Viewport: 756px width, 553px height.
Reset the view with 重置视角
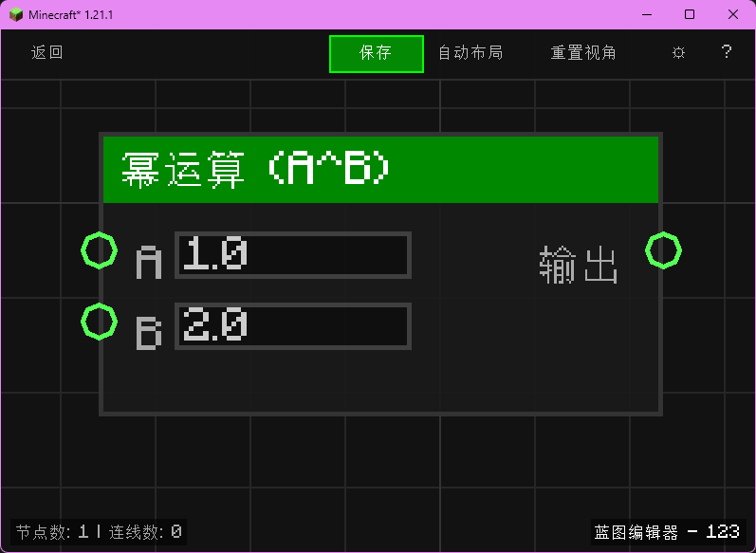pyautogui.click(x=583, y=52)
